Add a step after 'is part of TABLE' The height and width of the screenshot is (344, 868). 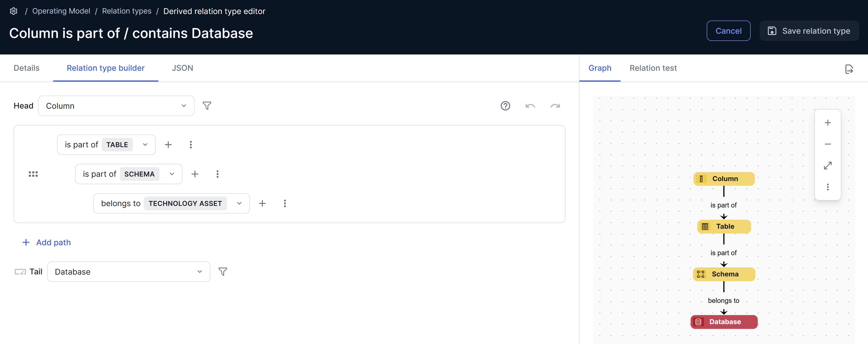click(168, 145)
